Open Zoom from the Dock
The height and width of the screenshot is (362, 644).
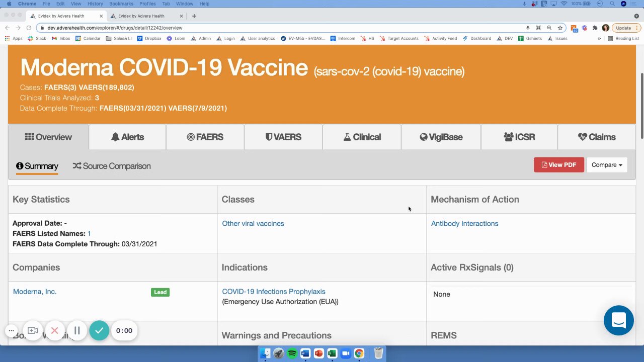[x=345, y=353]
